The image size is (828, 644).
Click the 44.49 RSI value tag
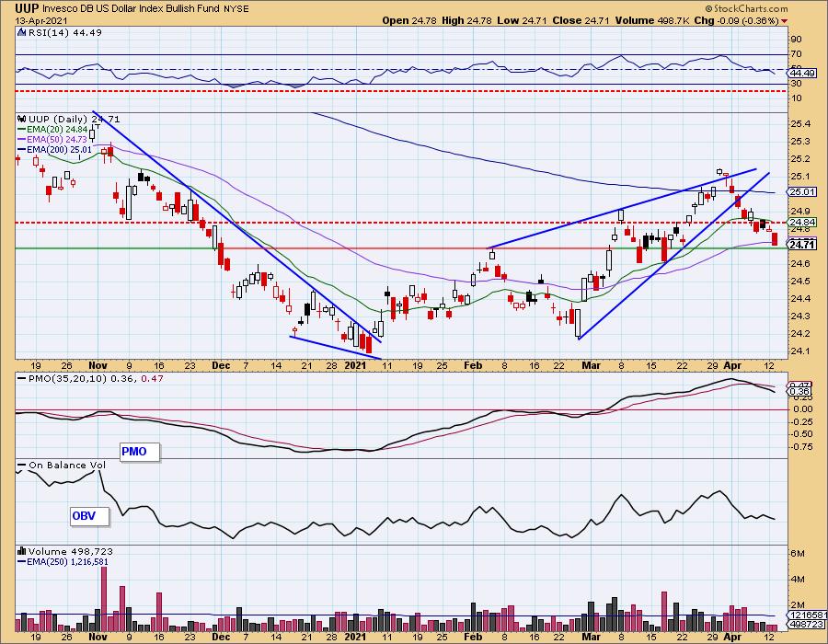tap(801, 73)
